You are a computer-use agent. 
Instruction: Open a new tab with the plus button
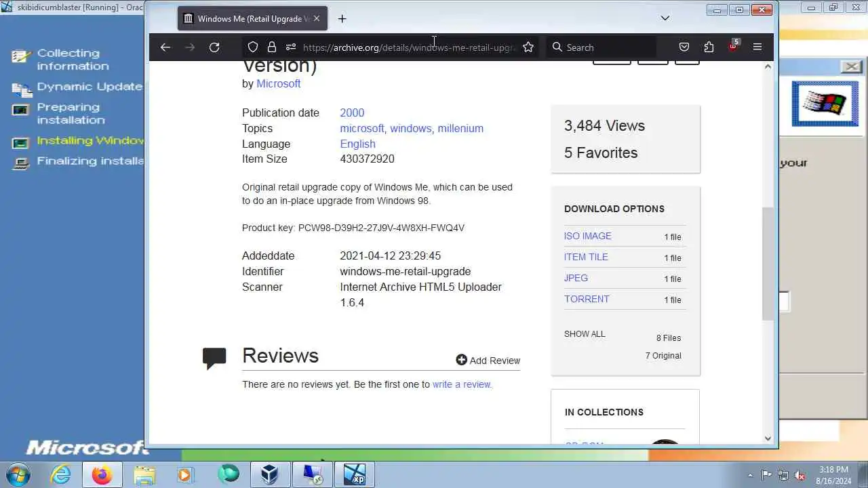(342, 19)
